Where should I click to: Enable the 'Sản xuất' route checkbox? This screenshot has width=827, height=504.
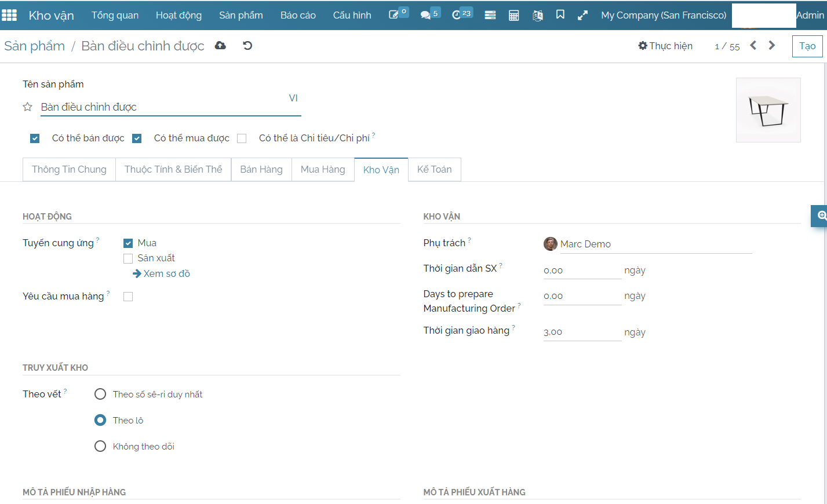pos(128,258)
